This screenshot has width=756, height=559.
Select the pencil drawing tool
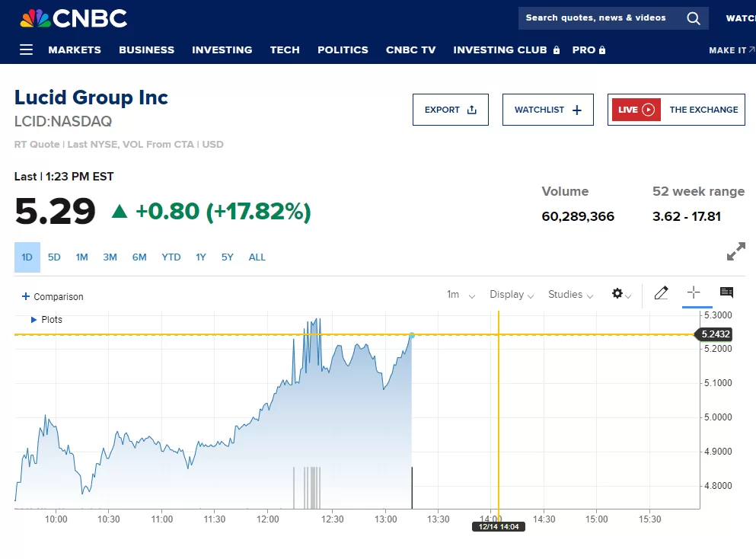(x=661, y=292)
